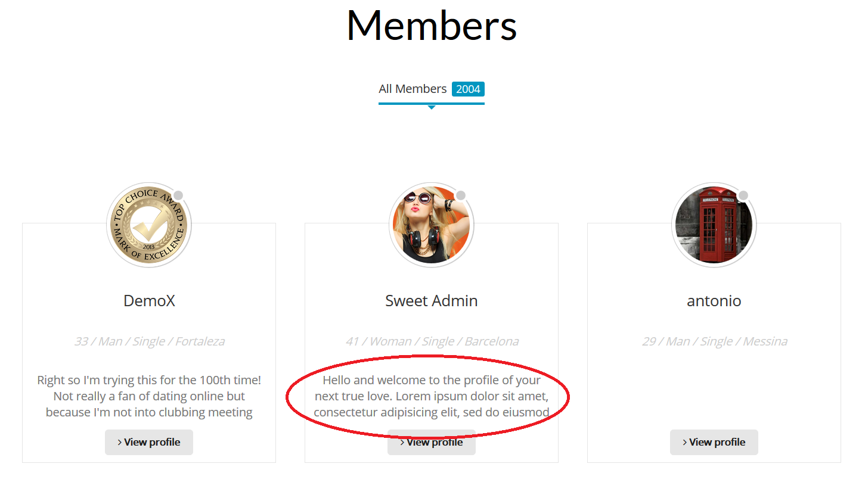This screenshot has height=504, width=865.
Task: Click the '41 / Woman / Single / Barcelona' info line
Action: [432, 341]
